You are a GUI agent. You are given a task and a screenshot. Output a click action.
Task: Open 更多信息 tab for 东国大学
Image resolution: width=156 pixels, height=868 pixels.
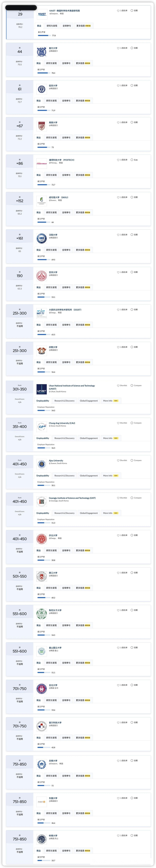[83, 813]
